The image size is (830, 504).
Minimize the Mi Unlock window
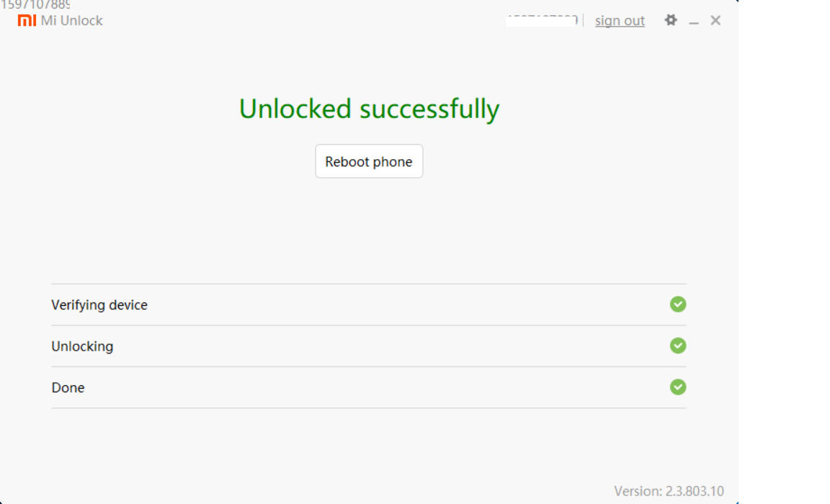click(694, 22)
